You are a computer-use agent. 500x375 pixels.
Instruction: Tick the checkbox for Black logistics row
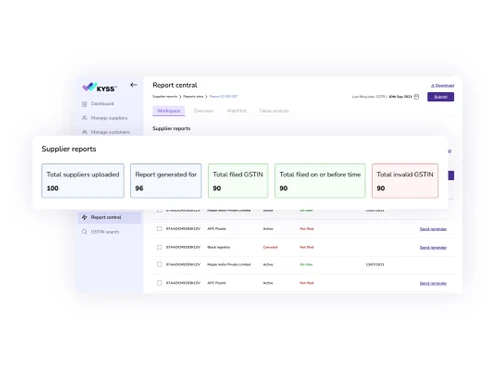point(159,247)
